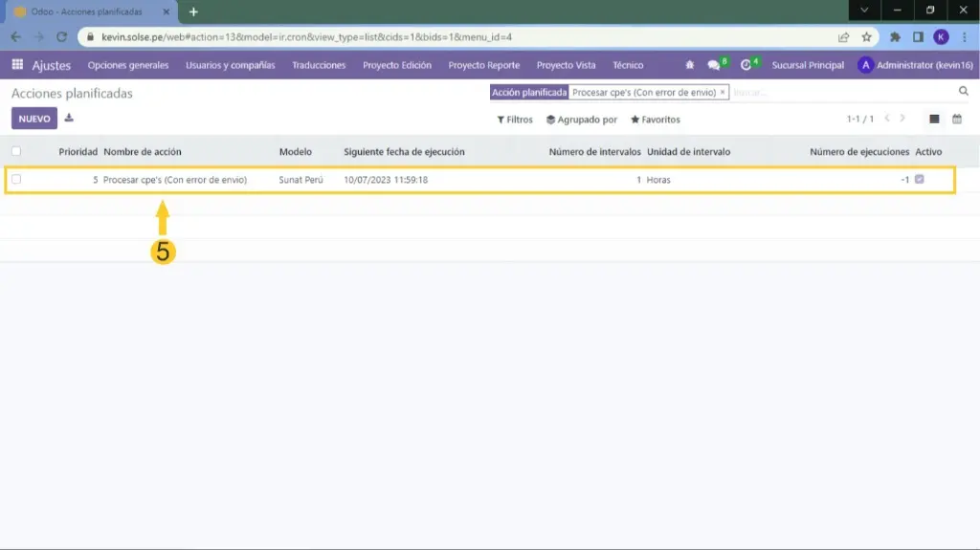Image resolution: width=980 pixels, height=550 pixels.
Task: Open the activities clock icon
Action: pos(746,65)
